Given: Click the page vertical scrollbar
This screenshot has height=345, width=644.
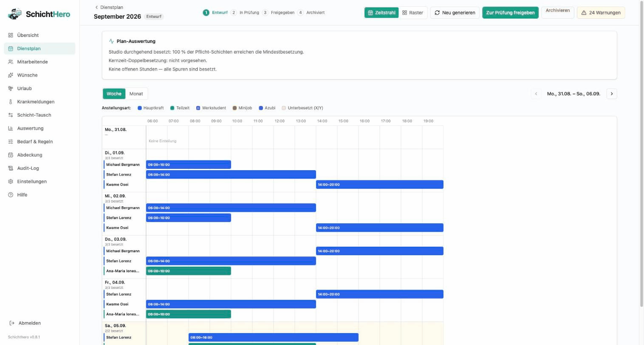Looking at the screenshot, I should tap(641, 153).
